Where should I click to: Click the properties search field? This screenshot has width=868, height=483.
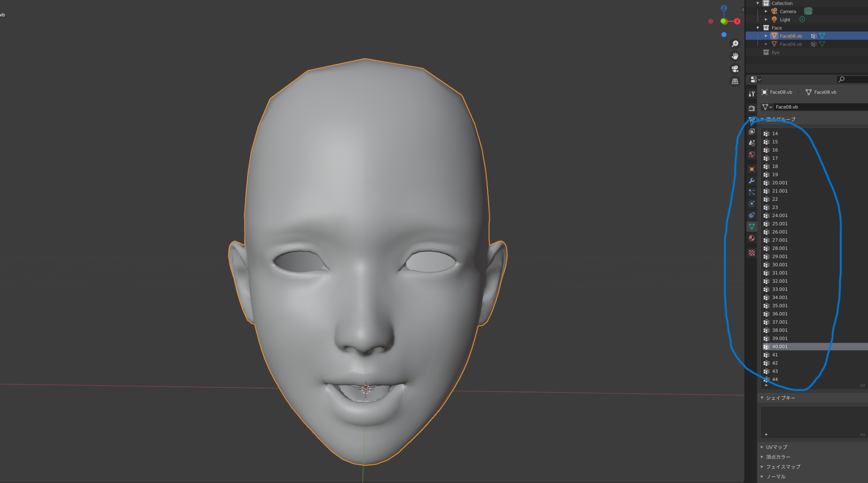(x=852, y=79)
